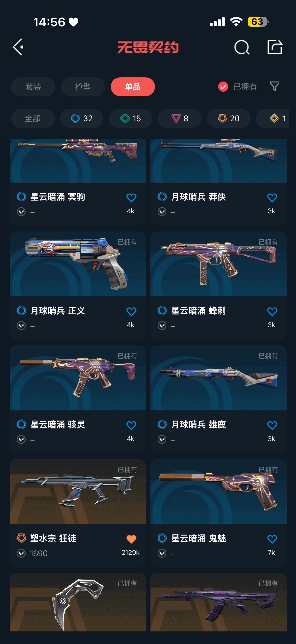The image size is (296, 644).
Task: Select the 单品 tab
Action: tap(133, 87)
